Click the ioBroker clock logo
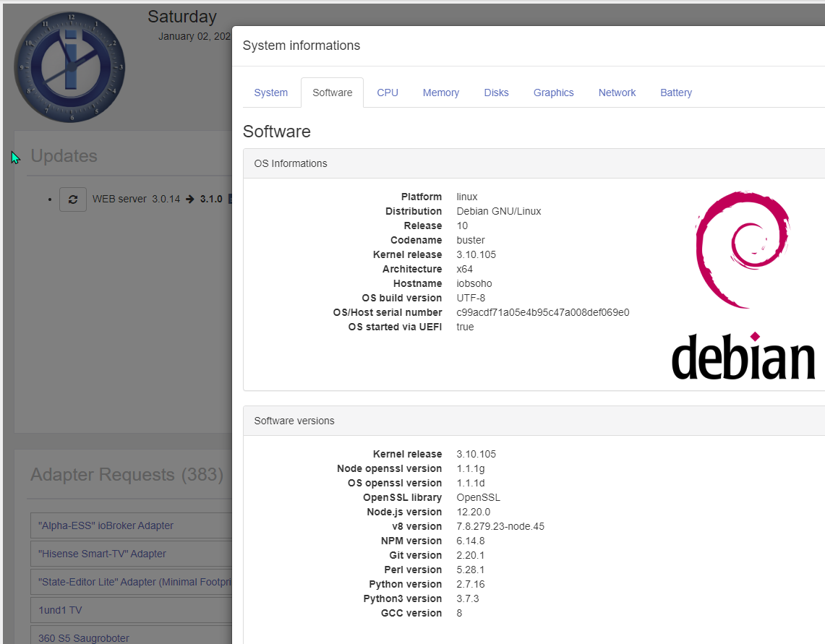 [69, 66]
